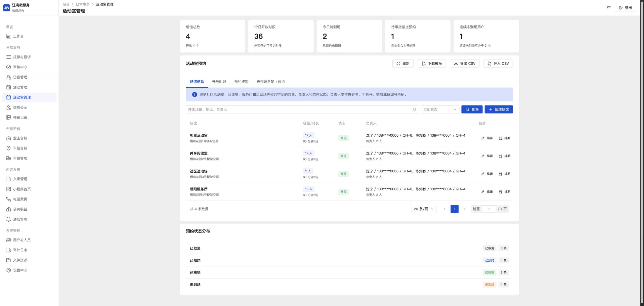Click the JW logo in sidebar header
The height and width of the screenshot is (306, 644).
click(6, 8)
